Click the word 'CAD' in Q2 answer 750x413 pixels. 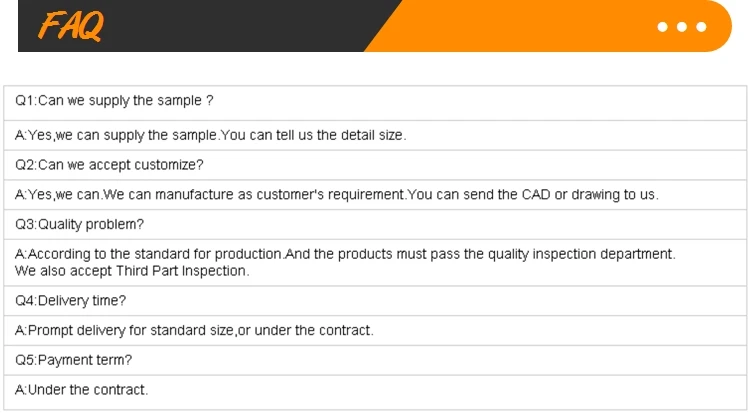click(536, 194)
